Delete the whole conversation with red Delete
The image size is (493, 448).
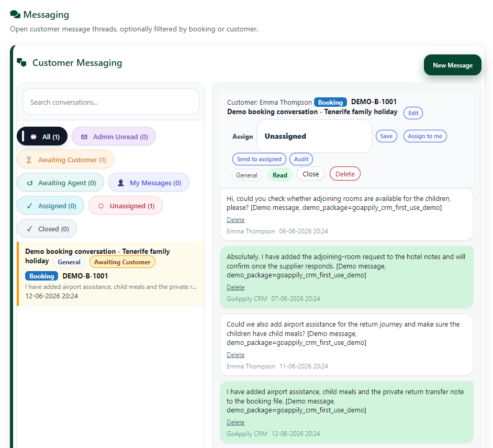pos(345,174)
